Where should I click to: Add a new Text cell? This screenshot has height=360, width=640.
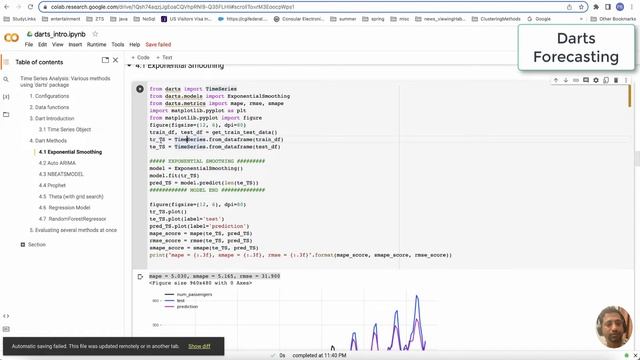coord(164,58)
